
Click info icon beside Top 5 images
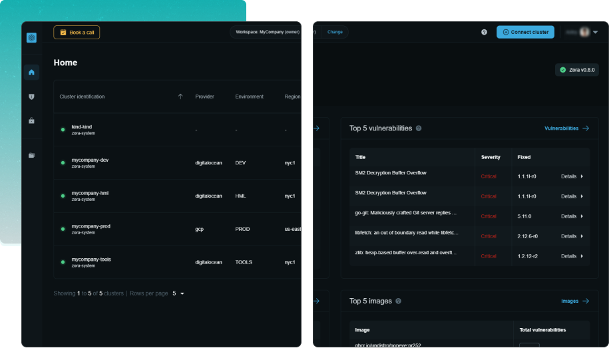click(398, 301)
